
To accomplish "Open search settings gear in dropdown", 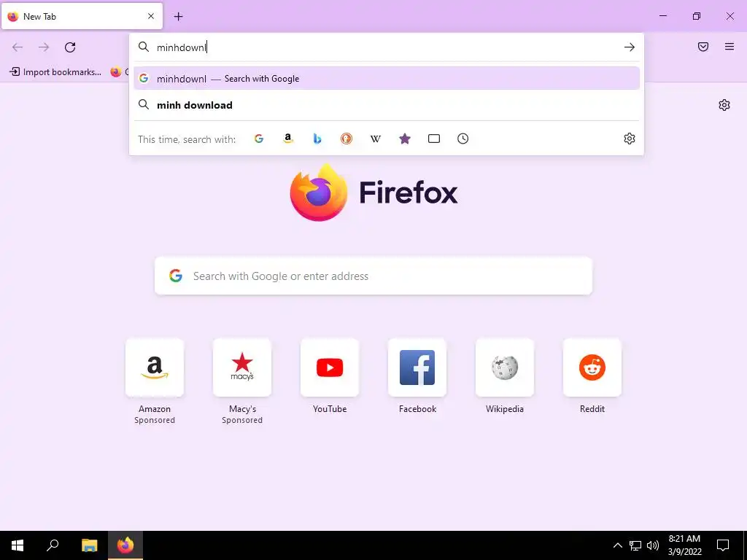I will (x=630, y=139).
